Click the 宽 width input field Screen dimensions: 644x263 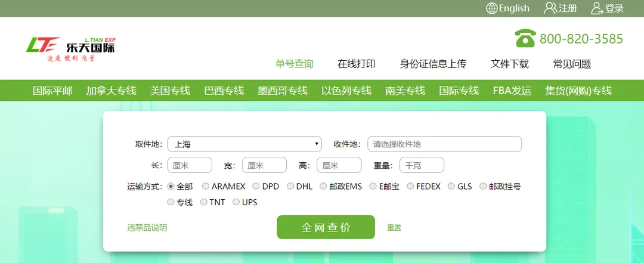click(264, 165)
